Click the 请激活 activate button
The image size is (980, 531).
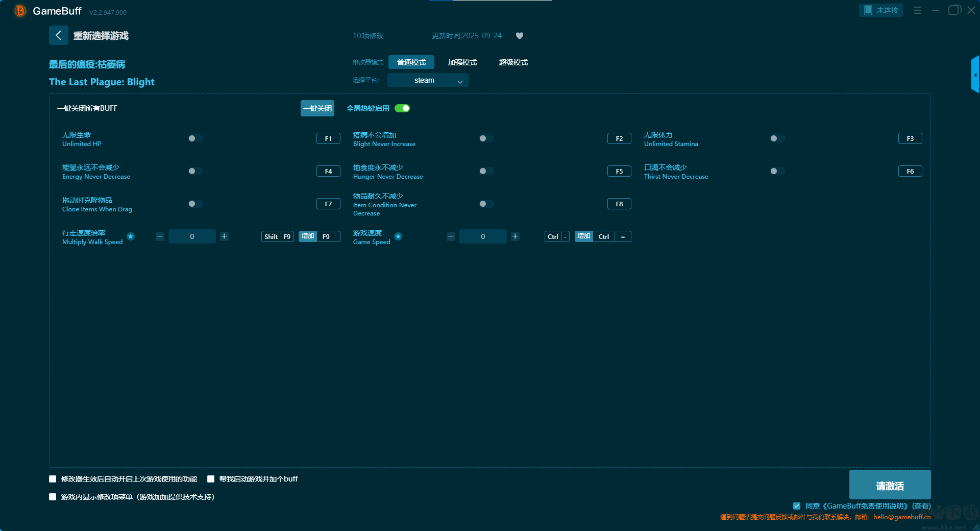[890, 485]
